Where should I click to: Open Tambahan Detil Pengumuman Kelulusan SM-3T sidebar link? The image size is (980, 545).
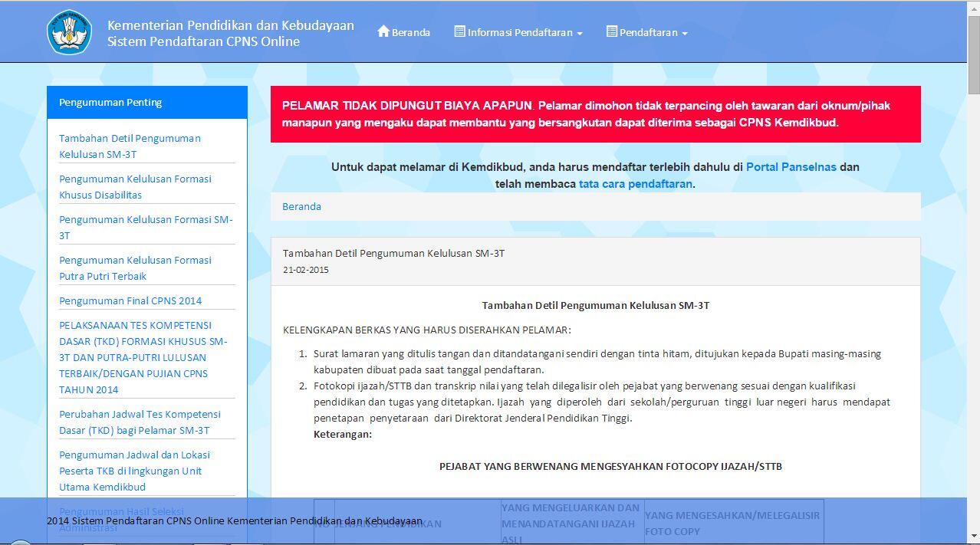click(x=130, y=146)
